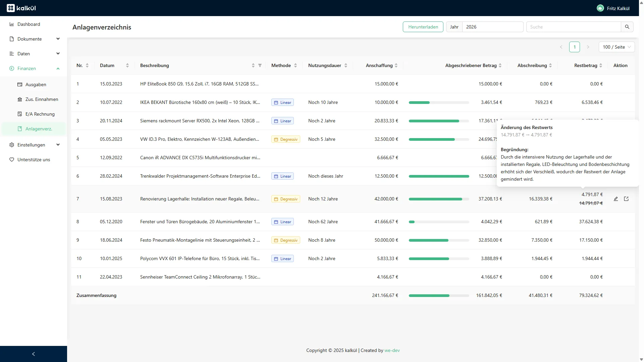Toggle sort on Nutzungsdauer column
644x362 pixels.
346,65
